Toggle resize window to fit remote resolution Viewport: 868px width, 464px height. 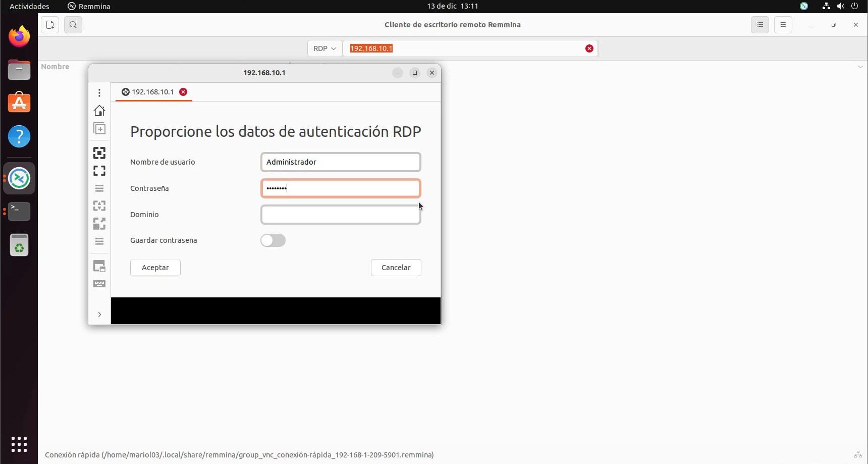[x=99, y=153]
